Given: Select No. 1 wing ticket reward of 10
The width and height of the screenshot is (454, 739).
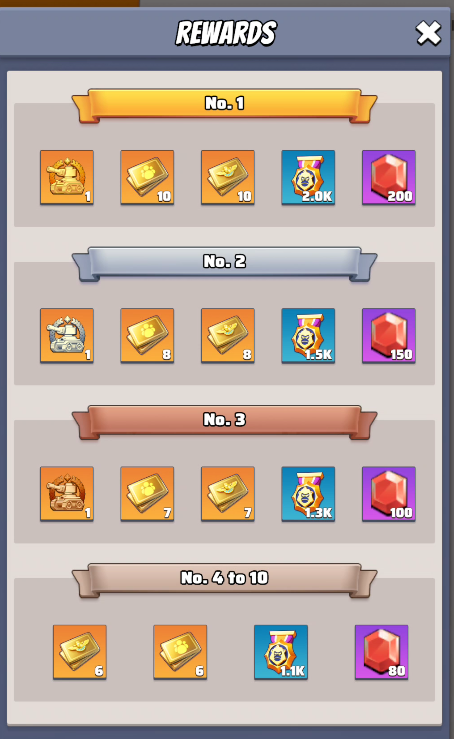Looking at the screenshot, I should pyautogui.click(x=228, y=177).
